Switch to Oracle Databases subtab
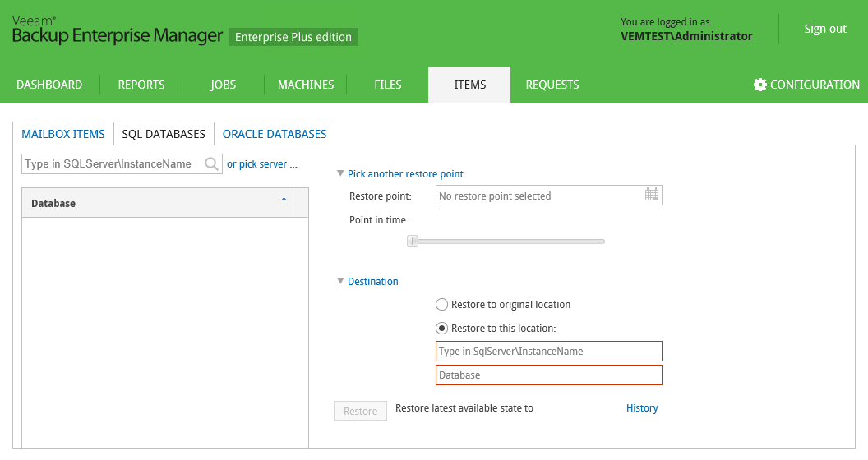Image resolution: width=868 pixels, height=460 pixels. pos(275,134)
